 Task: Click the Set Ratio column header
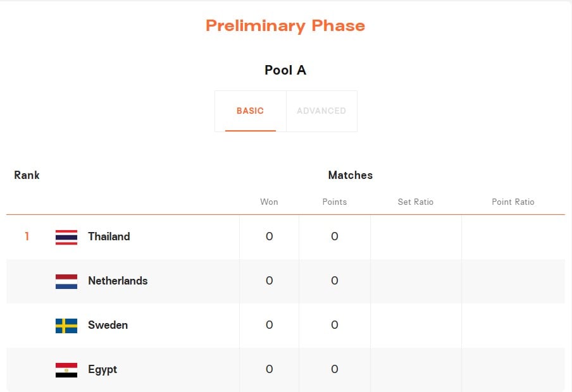(416, 202)
